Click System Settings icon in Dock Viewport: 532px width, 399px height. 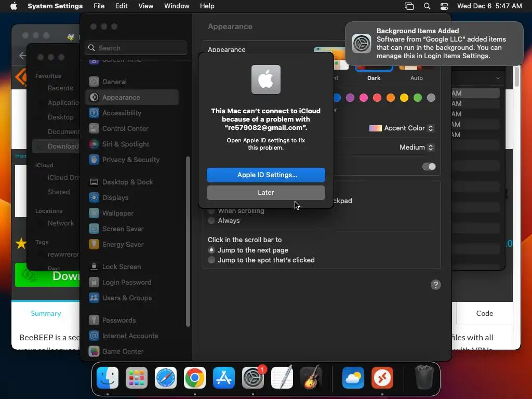tap(253, 378)
